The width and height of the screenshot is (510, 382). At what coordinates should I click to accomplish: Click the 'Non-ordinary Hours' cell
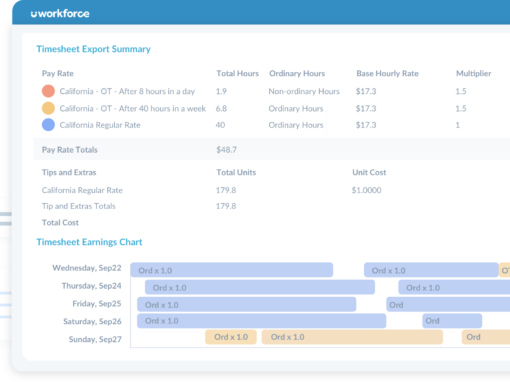tap(304, 91)
